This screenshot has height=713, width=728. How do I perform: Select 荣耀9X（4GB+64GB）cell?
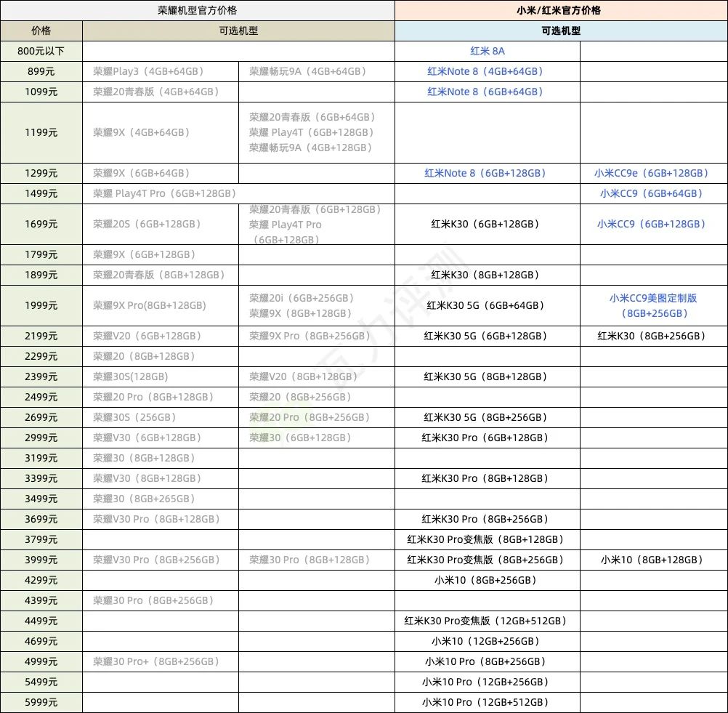click(161, 132)
